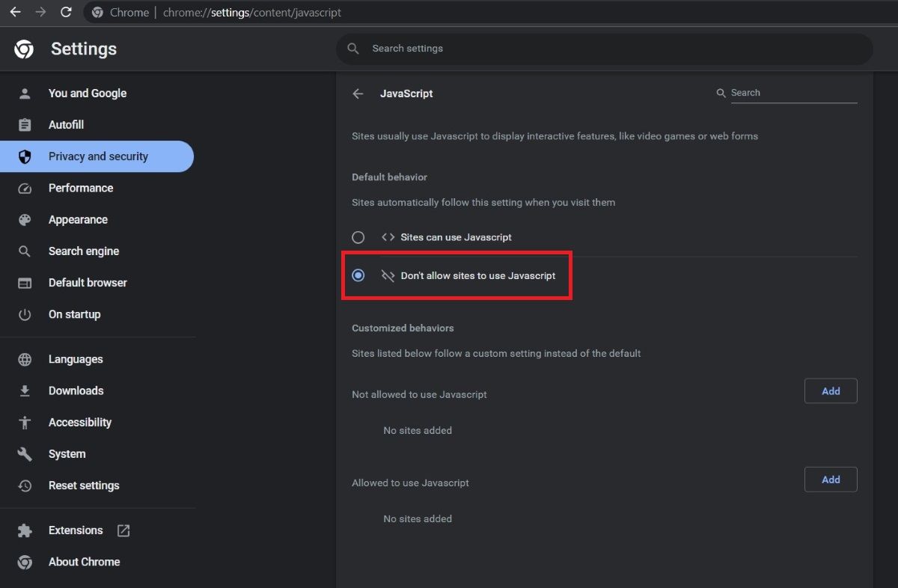Screen dimensions: 898x588
Task: Open About Chrome page
Action: [84, 562]
